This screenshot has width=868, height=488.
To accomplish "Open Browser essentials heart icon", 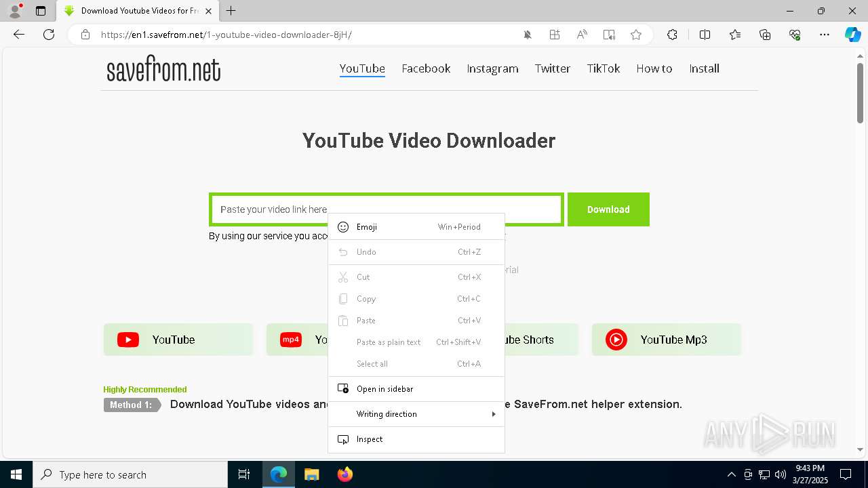I will 795,35.
